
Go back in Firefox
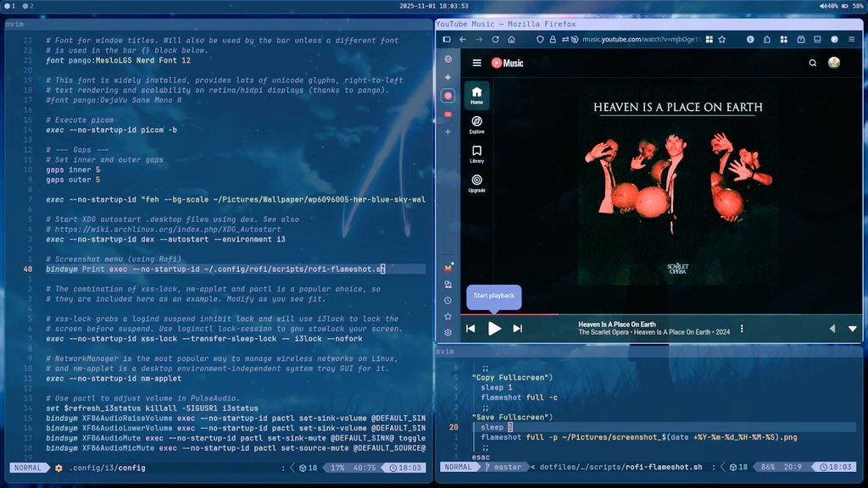463,39
